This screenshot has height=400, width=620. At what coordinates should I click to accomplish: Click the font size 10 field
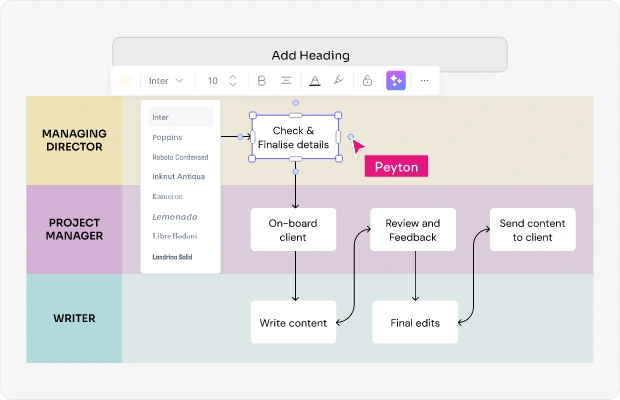(213, 81)
